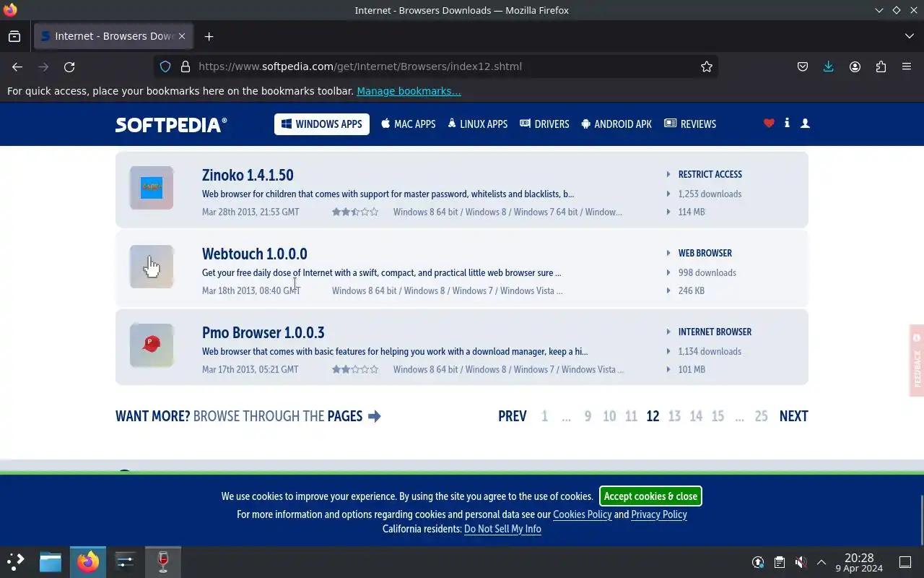Expand the system tray hidden icons arrow
This screenshot has height=578, width=924.
(x=821, y=562)
